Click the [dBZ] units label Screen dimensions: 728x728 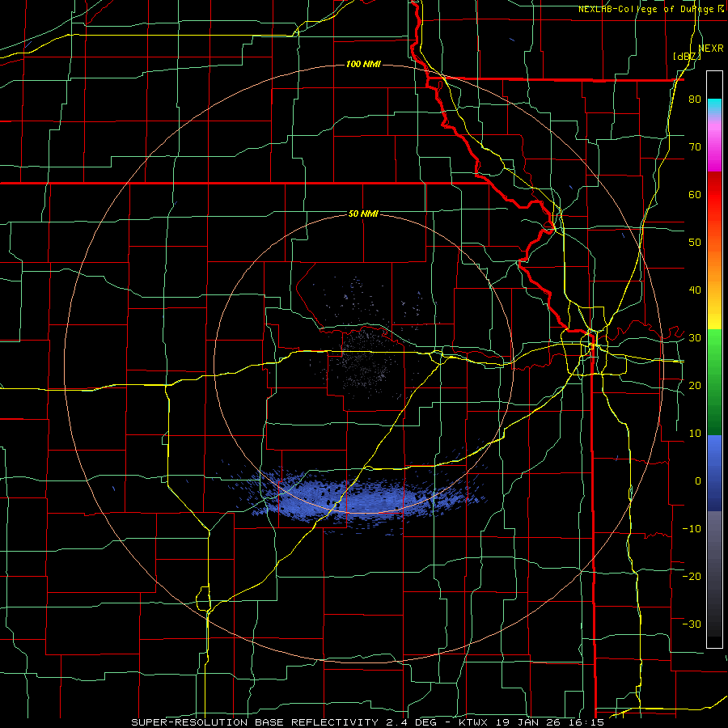pos(687,56)
